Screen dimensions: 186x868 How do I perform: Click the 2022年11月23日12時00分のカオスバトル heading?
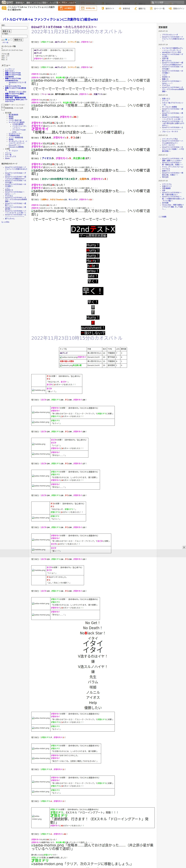[x=77, y=32]
